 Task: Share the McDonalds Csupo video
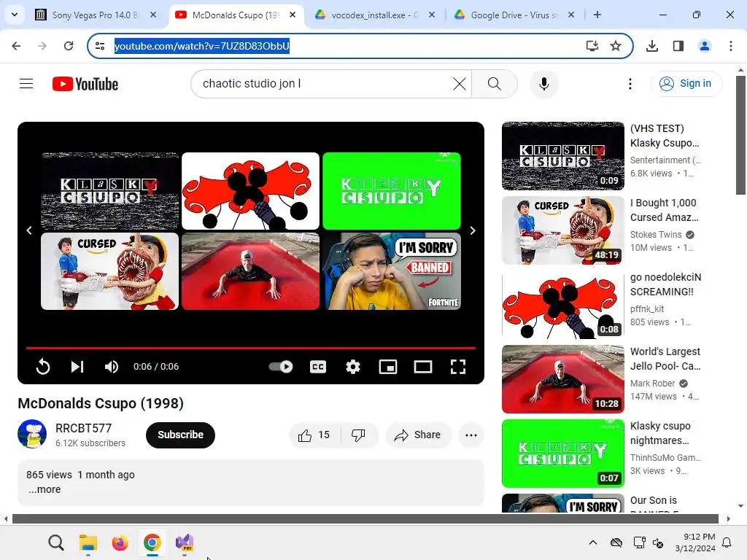coord(418,435)
